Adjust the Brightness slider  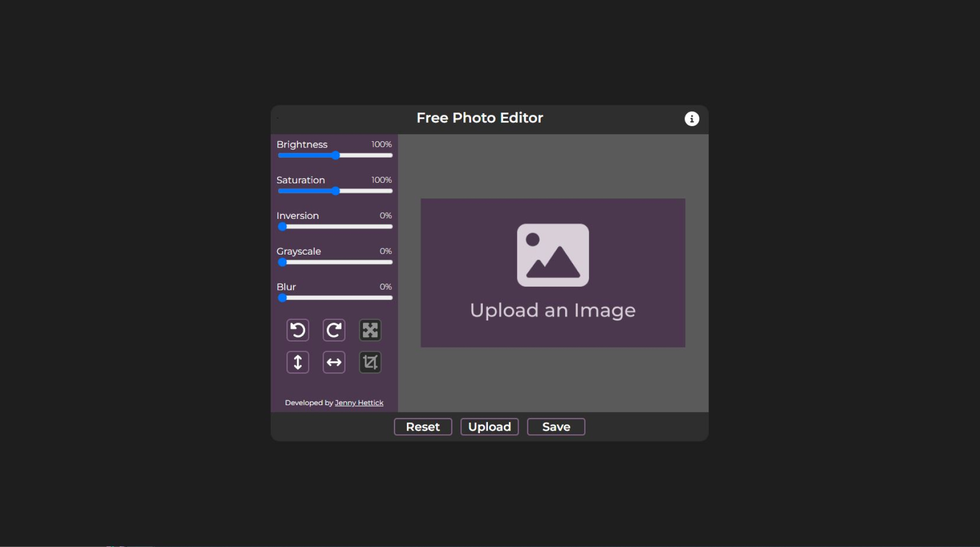coord(335,156)
